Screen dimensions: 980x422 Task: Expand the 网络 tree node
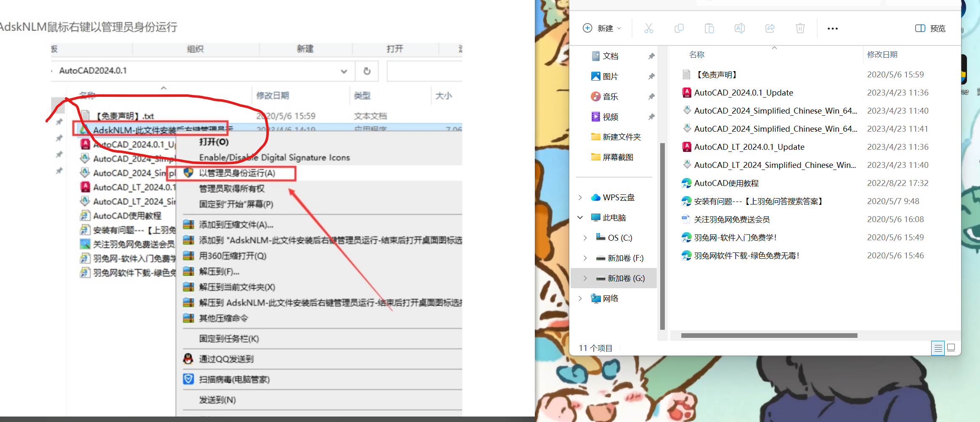[580, 298]
